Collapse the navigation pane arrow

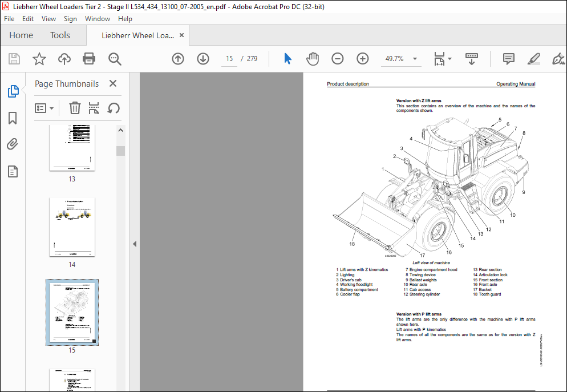(135, 244)
